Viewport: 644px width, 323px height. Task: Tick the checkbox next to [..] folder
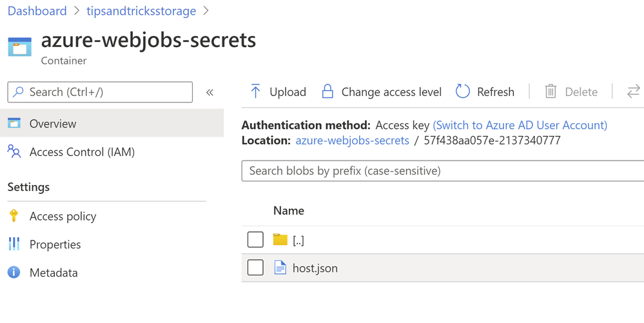point(255,240)
